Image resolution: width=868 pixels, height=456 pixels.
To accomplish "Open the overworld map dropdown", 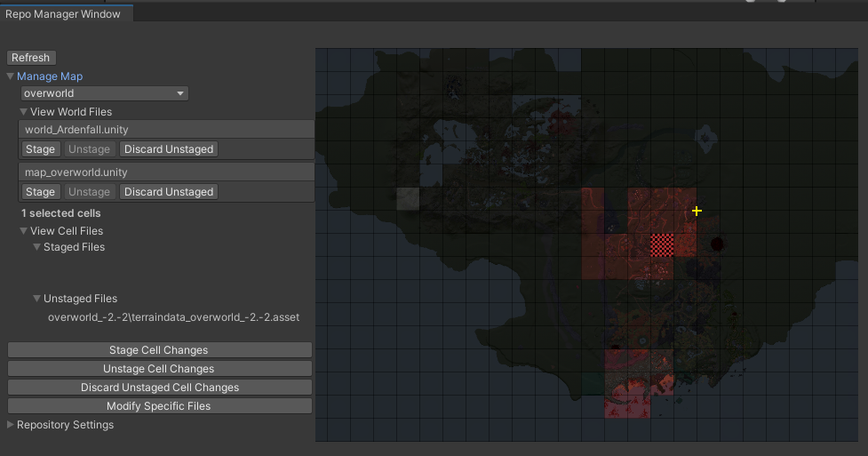I will (x=105, y=93).
